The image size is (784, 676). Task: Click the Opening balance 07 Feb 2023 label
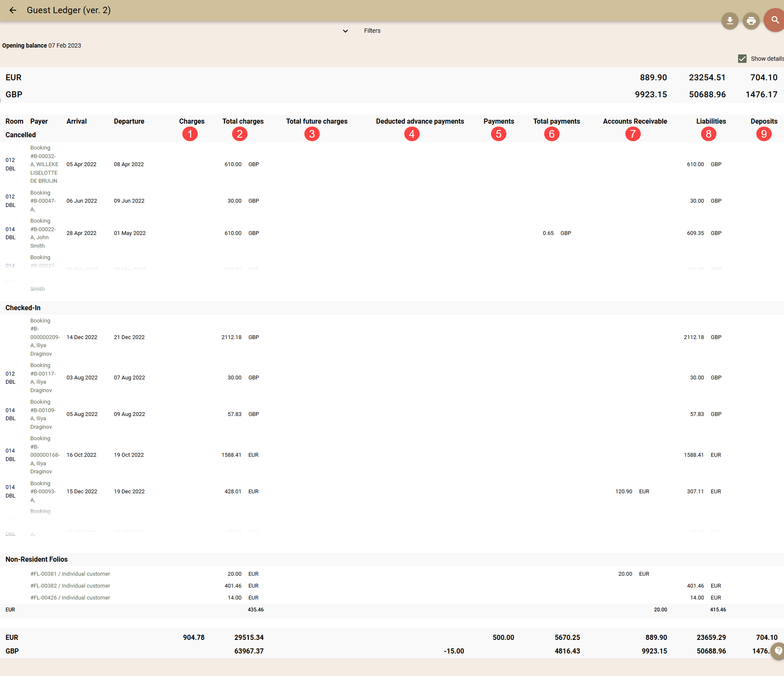coord(42,45)
